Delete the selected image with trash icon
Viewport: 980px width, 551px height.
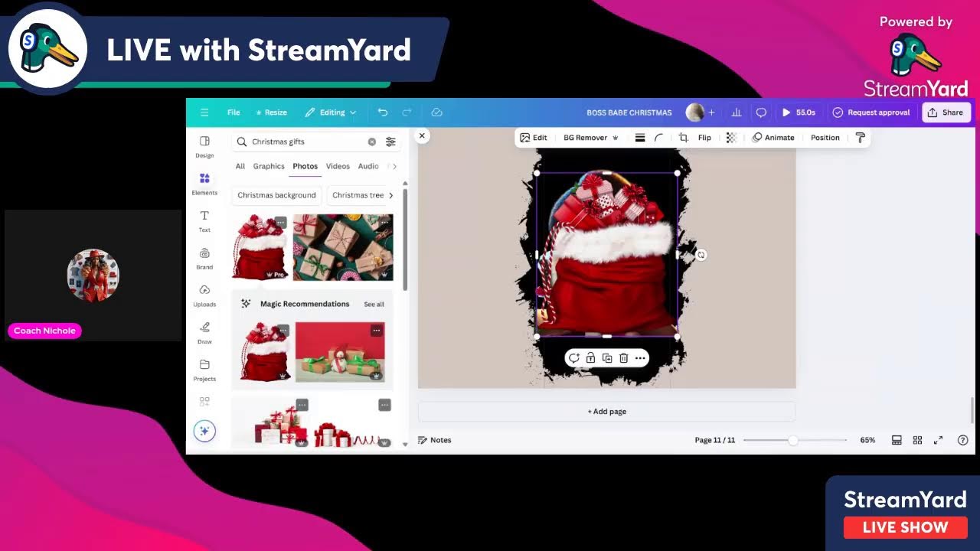(623, 358)
